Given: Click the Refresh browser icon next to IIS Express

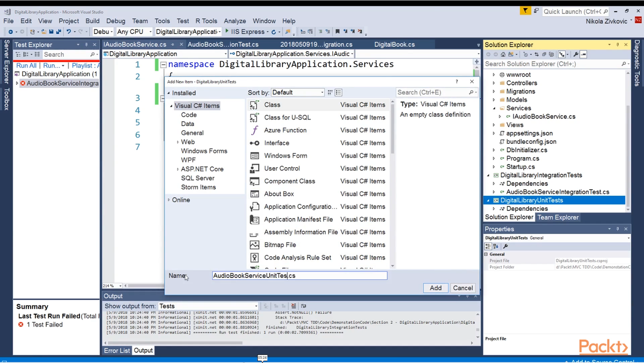Looking at the screenshot, I should [273, 32].
